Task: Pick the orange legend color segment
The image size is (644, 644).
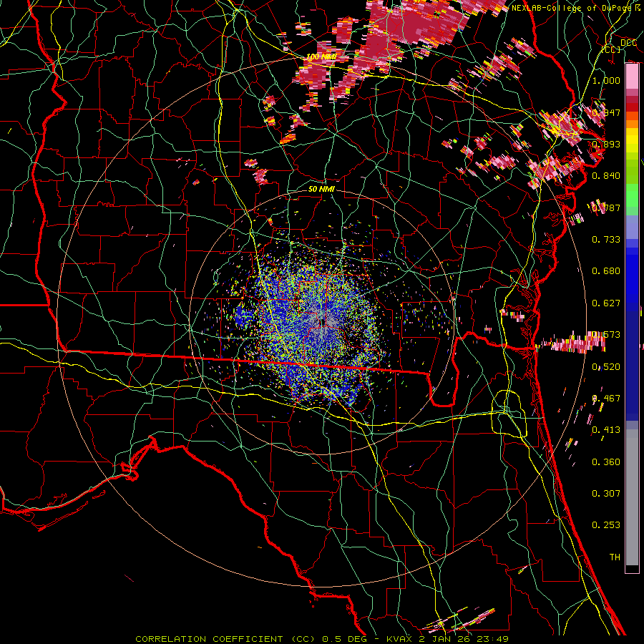Action: [632, 124]
